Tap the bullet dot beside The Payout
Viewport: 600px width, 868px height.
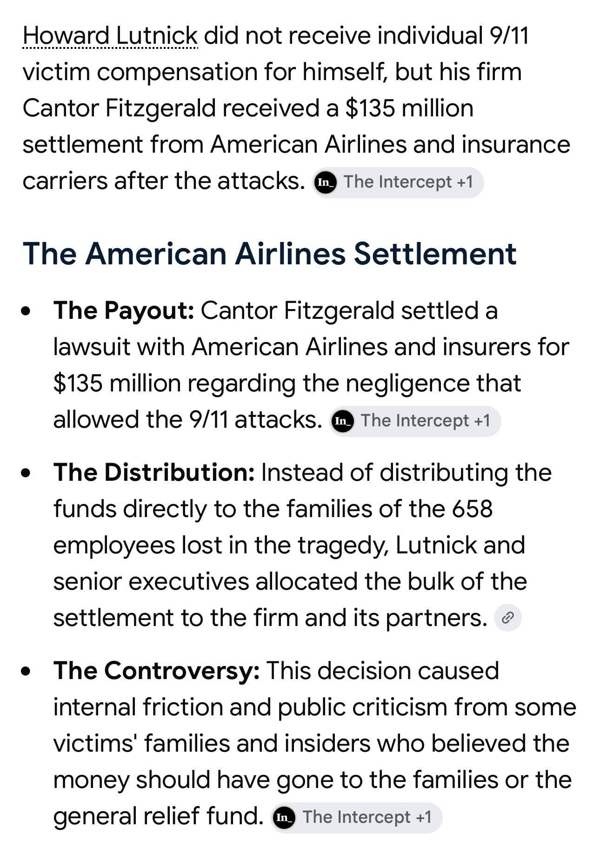(27, 311)
